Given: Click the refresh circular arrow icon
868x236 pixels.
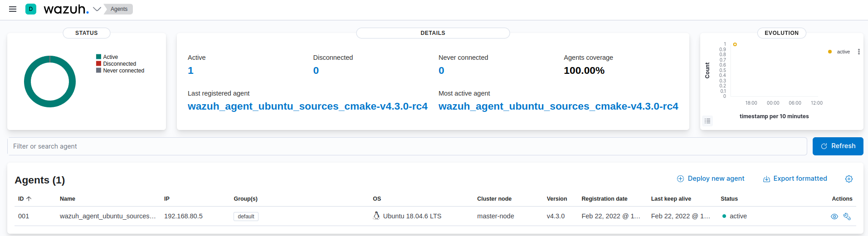Looking at the screenshot, I should pos(824,146).
